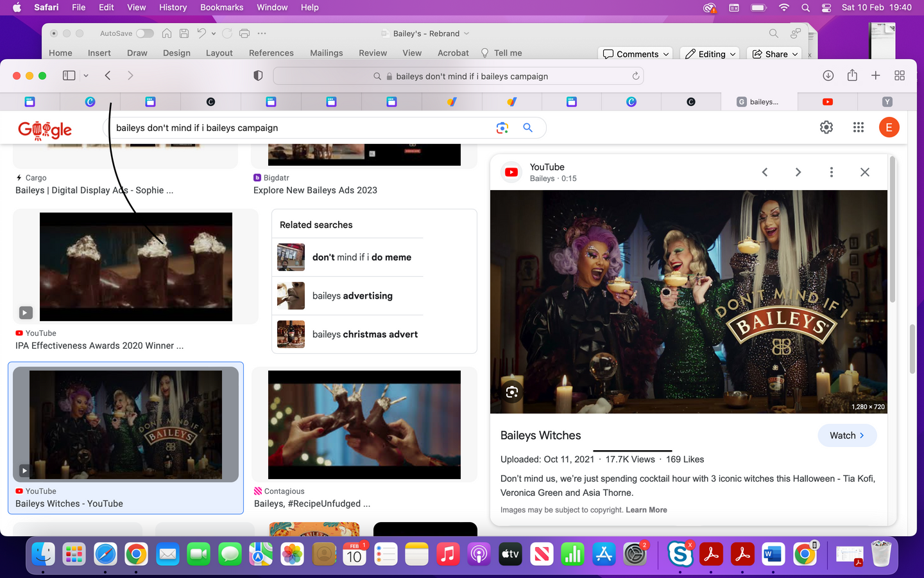Switch to the YouTube tab in Safari

click(x=828, y=101)
